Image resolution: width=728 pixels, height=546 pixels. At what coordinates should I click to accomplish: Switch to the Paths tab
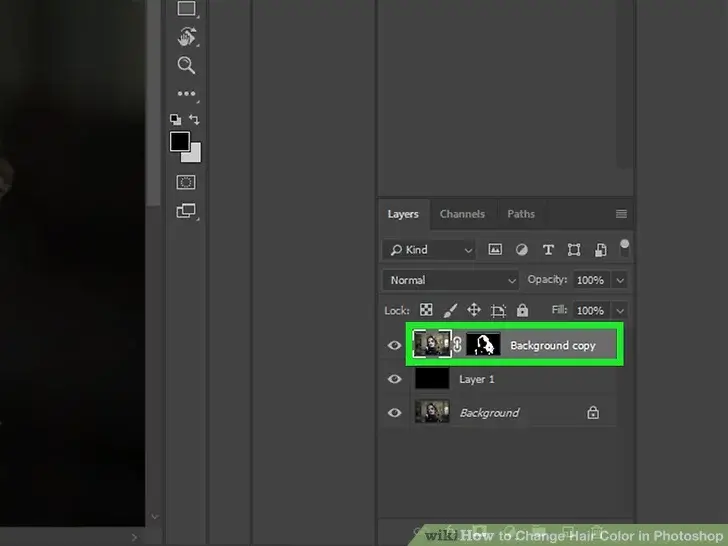point(521,214)
